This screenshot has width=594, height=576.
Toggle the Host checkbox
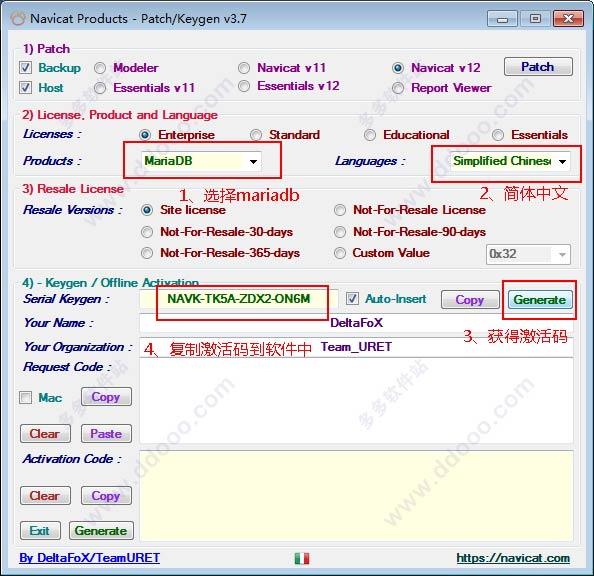(x=25, y=88)
